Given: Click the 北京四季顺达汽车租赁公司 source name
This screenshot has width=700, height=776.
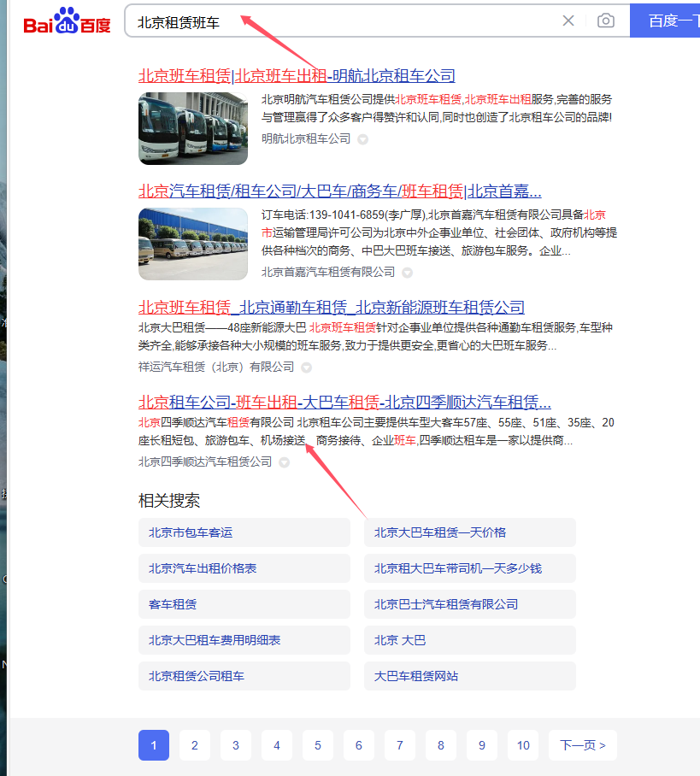Looking at the screenshot, I should pyautogui.click(x=205, y=461).
